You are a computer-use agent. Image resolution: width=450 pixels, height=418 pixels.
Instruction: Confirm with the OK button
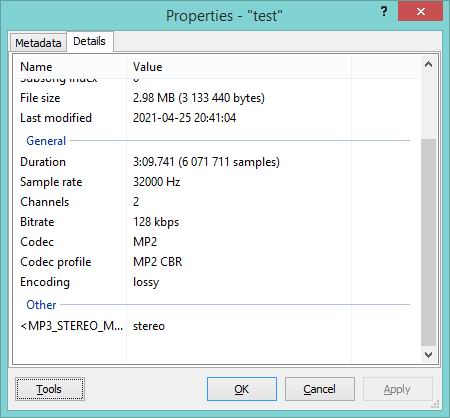(x=242, y=389)
